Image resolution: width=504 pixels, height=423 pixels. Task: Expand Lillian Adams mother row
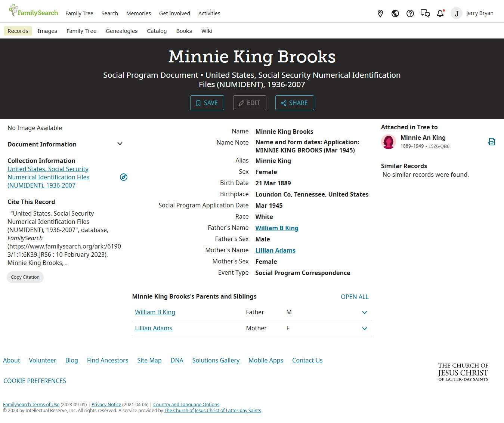point(365,328)
